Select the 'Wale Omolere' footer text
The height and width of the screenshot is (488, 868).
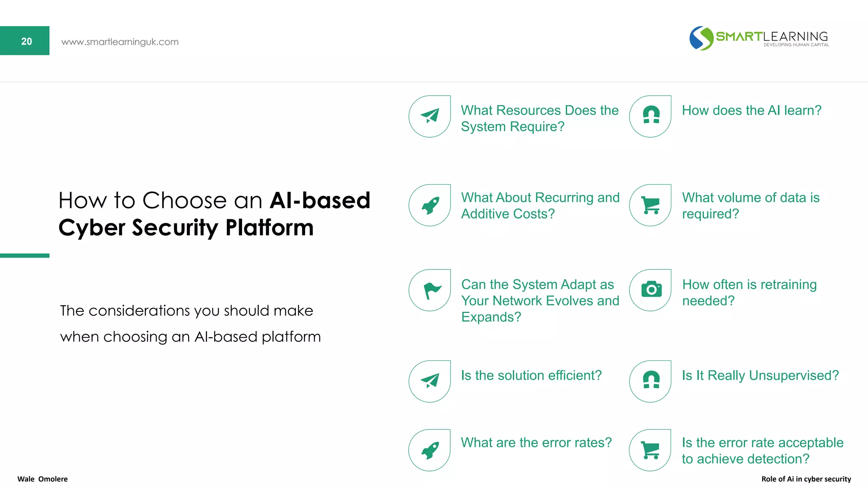point(42,479)
